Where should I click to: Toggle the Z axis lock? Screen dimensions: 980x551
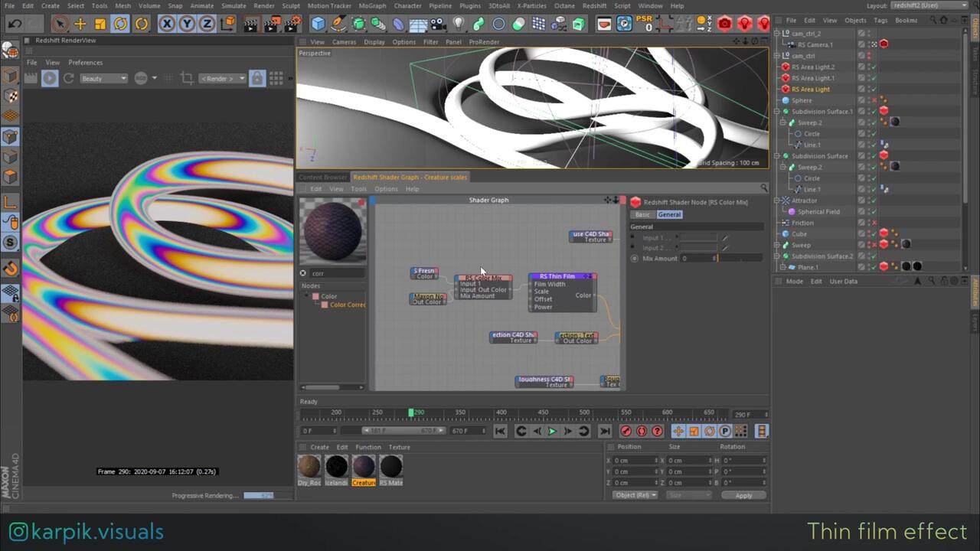click(x=207, y=24)
